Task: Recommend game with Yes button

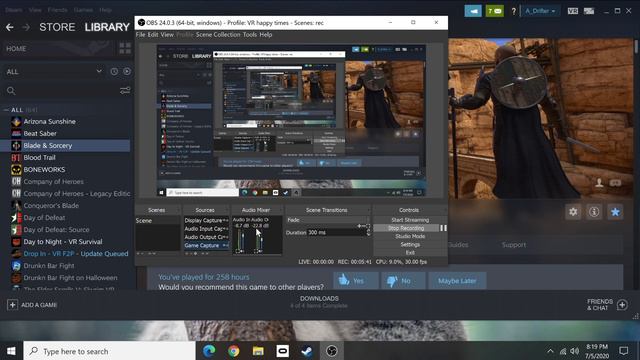Action: (356, 281)
